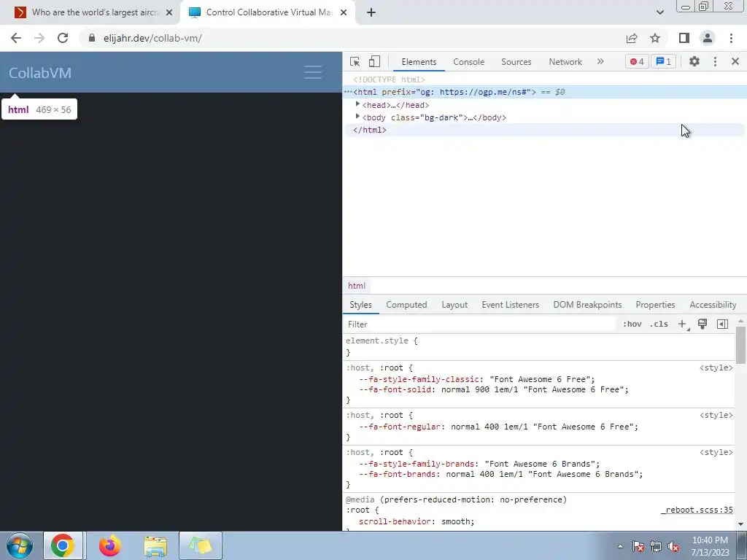The height and width of the screenshot is (560, 747).
Task: Click the muted volume tray icon
Action: pos(673,546)
